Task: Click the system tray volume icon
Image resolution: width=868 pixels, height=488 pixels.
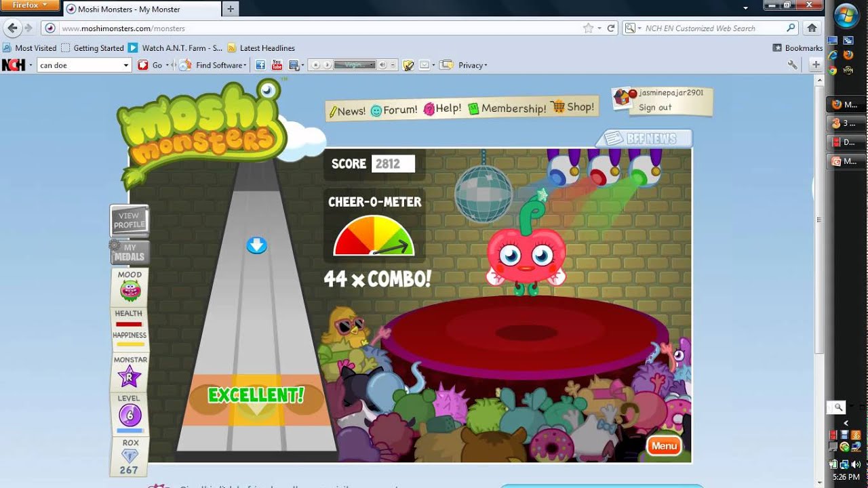Action: [855, 464]
